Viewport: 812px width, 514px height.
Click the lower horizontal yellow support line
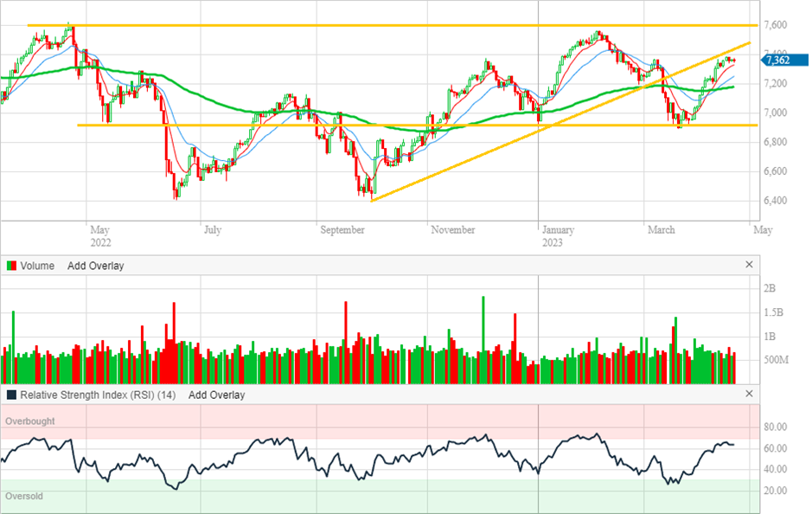pyautogui.click(x=259, y=125)
